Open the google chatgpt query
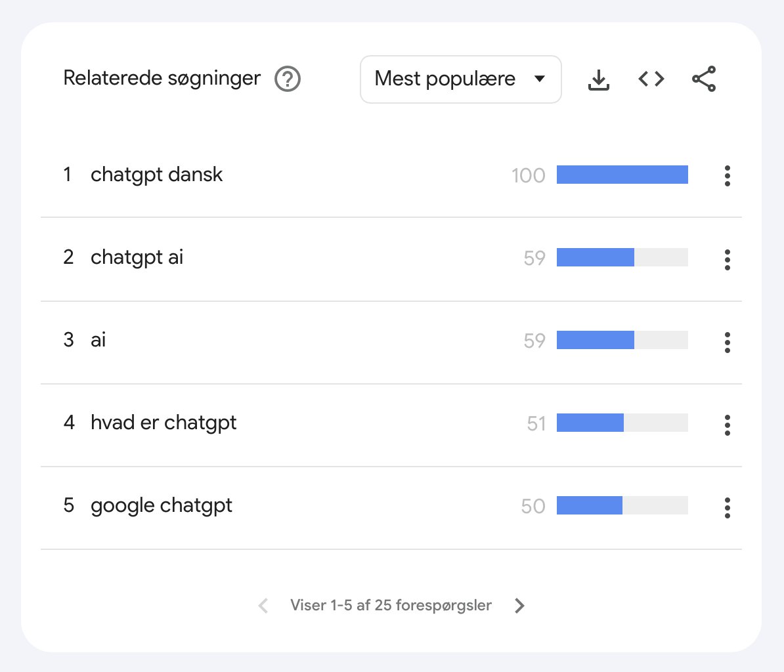The width and height of the screenshot is (784, 672). point(162,505)
